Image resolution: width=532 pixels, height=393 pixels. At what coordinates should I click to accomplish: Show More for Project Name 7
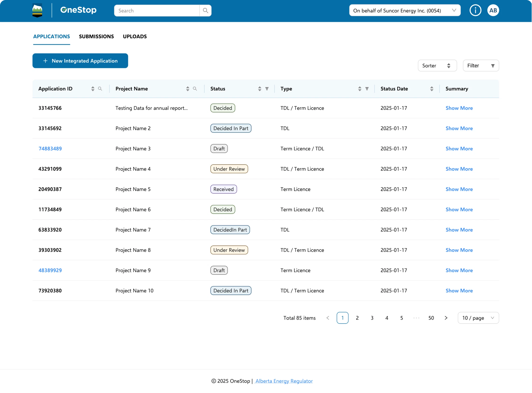(459, 230)
